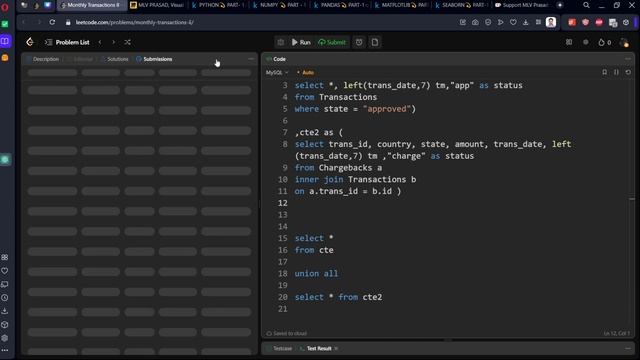Submit the solution
Viewport: 640px width, 360px height.
(332, 42)
